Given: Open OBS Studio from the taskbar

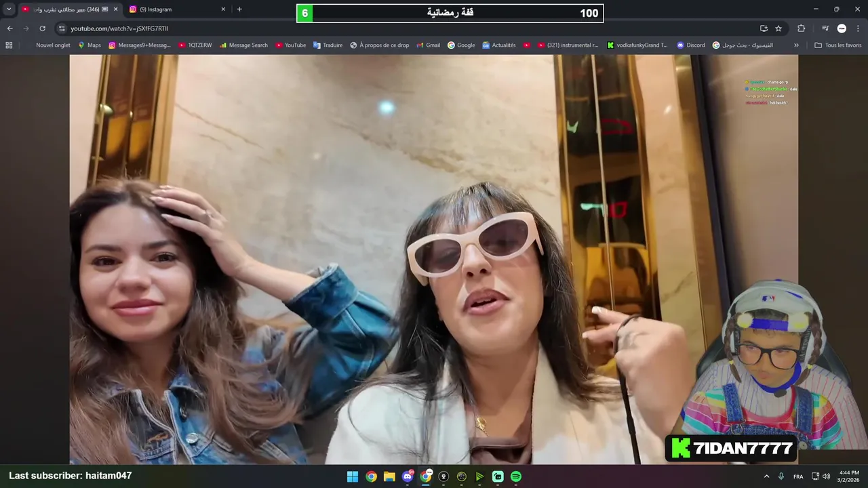Looking at the screenshot, I should pyautogui.click(x=443, y=476).
